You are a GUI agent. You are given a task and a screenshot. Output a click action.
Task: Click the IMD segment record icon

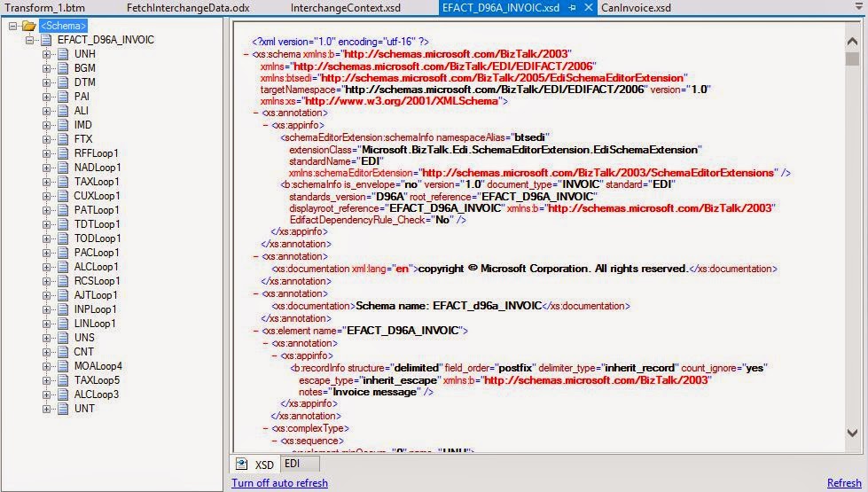click(x=63, y=125)
